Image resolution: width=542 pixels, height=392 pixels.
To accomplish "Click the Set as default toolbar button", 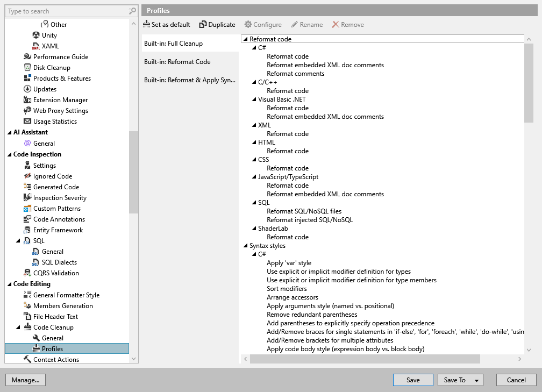I will tap(167, 24).
